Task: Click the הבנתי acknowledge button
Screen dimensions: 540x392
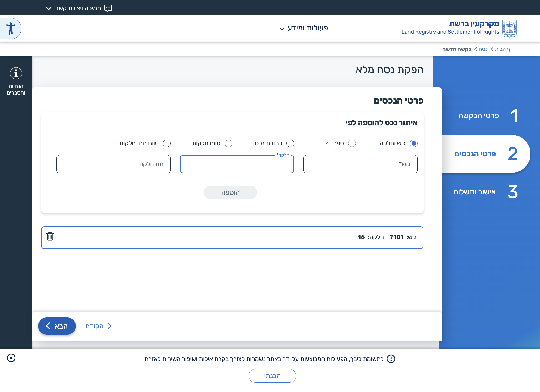Action: point(272,376)
